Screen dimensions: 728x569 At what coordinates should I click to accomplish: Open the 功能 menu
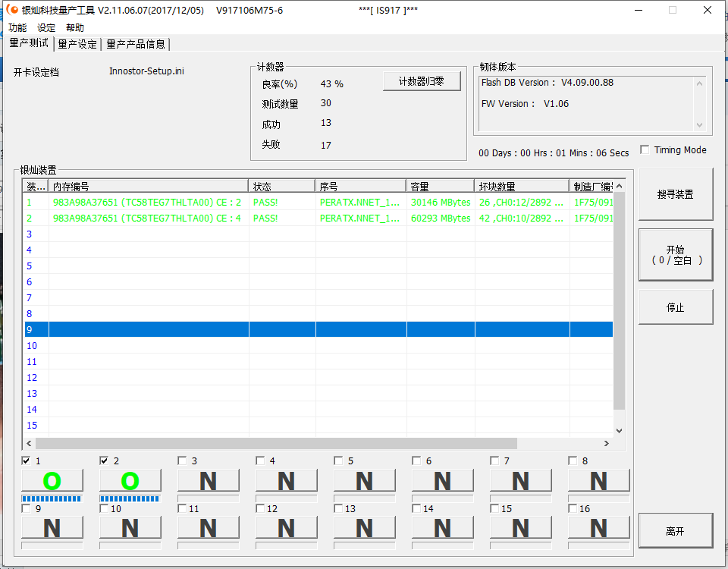pyautogui.click(x=17, y=28)
